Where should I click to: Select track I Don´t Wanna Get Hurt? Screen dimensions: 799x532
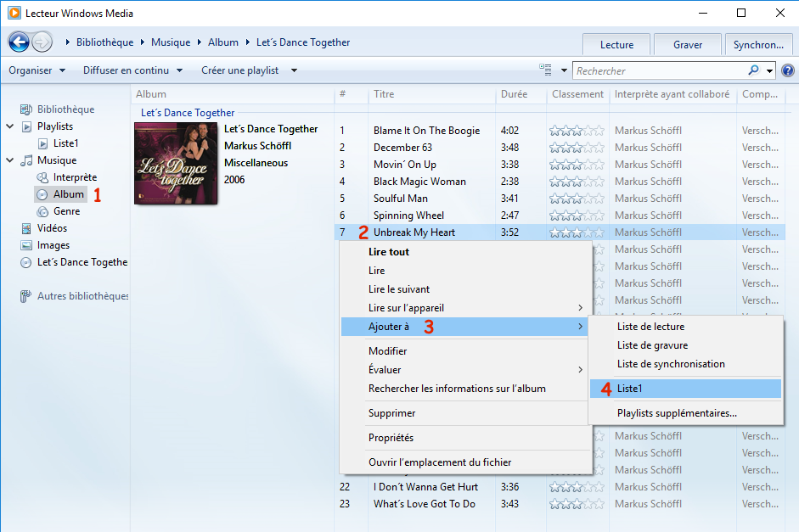pyautogui.click(x=425, y=487)
